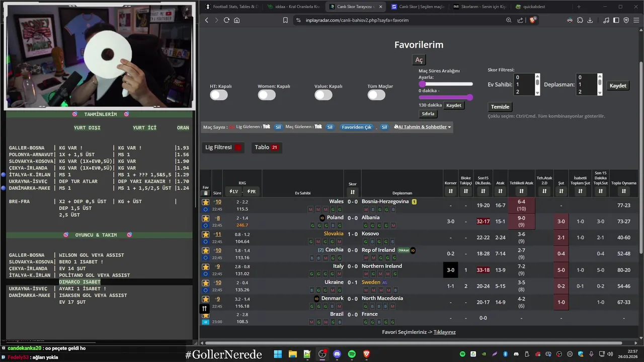
Task: Open the browser hamburger main menu
Action: (636, 20)
